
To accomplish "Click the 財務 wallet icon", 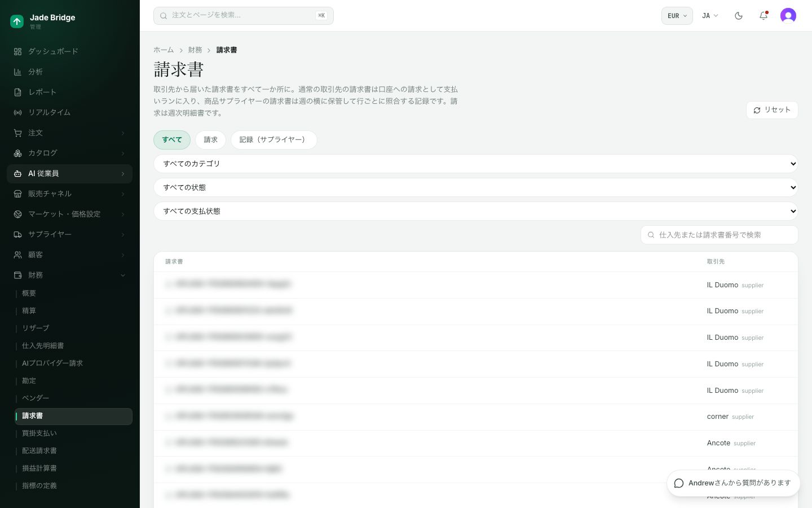I will tap(17, 275).
